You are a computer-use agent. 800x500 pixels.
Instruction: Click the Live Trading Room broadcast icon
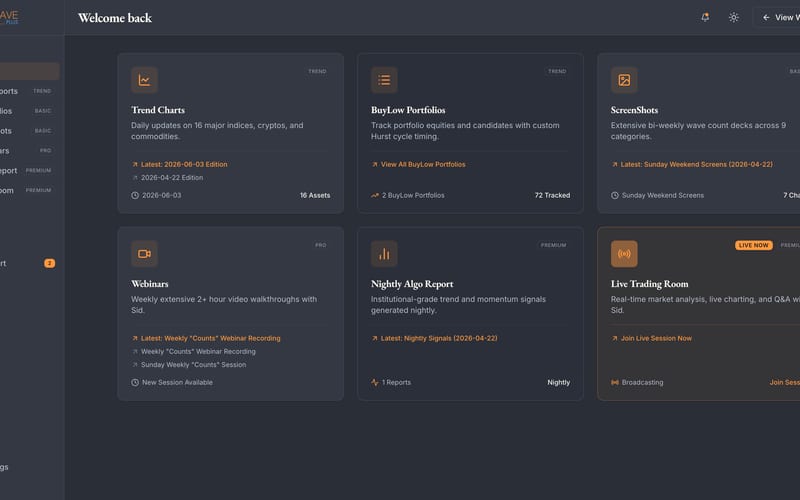[x=624, y=254]
